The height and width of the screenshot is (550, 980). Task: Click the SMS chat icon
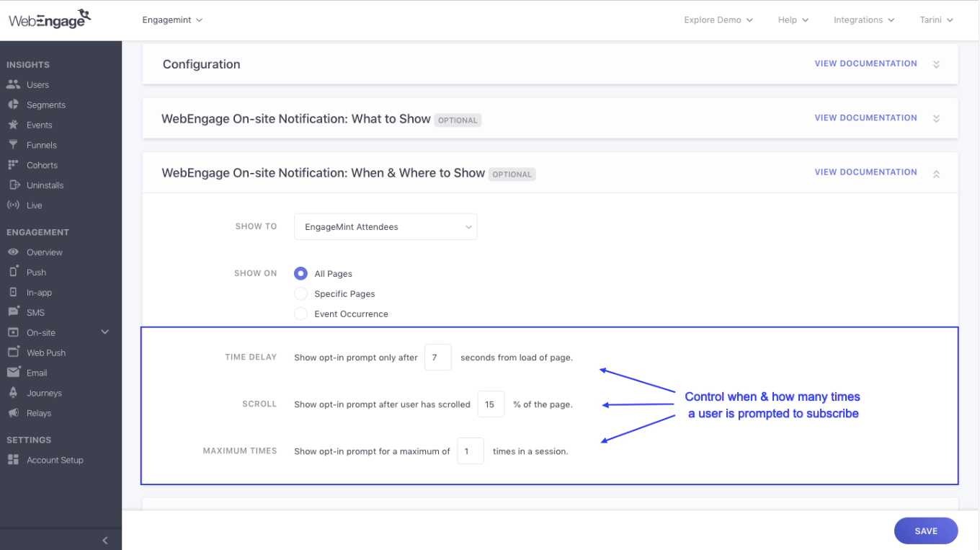(13, 312)
